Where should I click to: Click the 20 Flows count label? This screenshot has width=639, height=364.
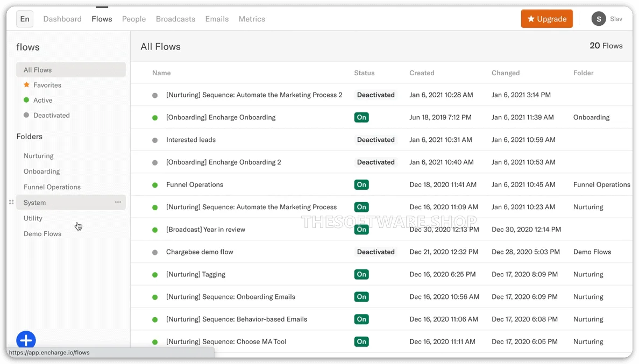pyautogui.click(x=606, y=46)
